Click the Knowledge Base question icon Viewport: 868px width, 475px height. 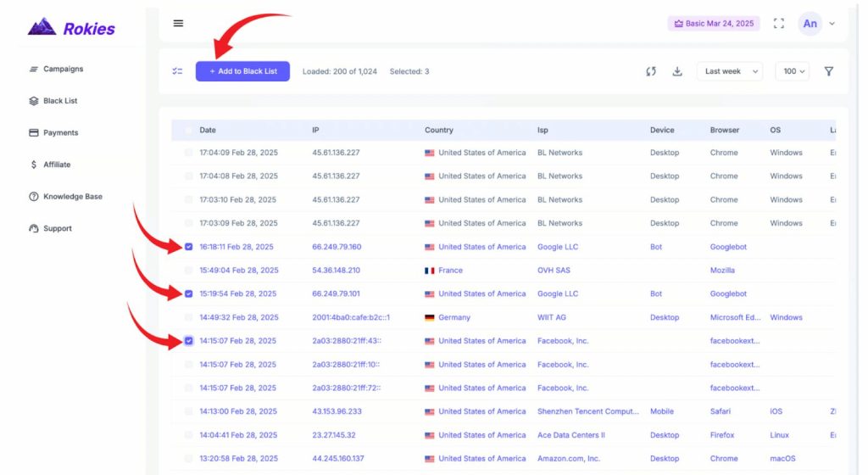coord(34,197)
